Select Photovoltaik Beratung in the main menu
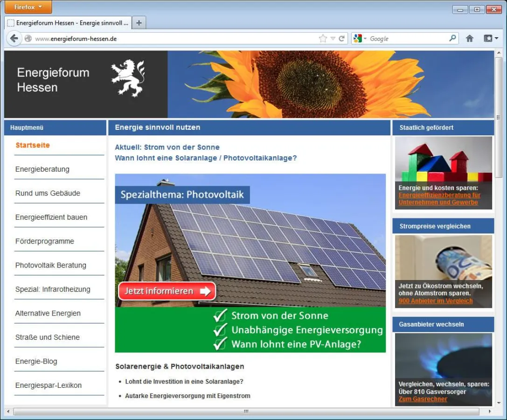Viewport: 507px width, 420px height. click(50, 265)
